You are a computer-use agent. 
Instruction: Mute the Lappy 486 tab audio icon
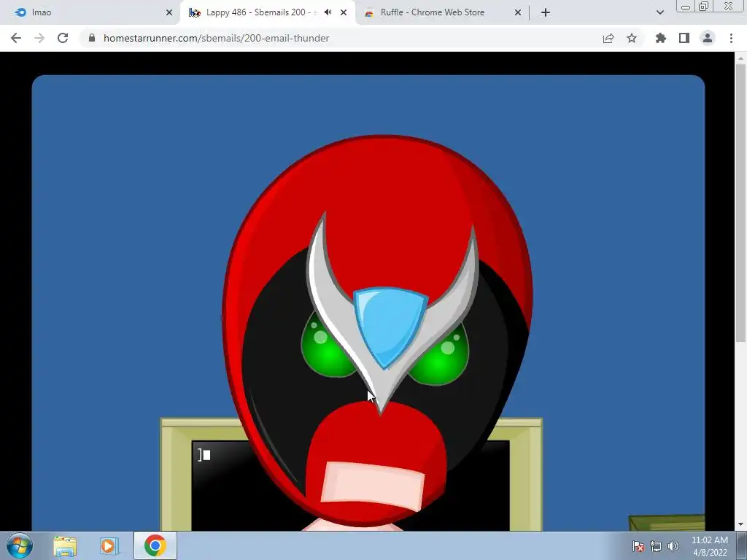click(328, 12)
